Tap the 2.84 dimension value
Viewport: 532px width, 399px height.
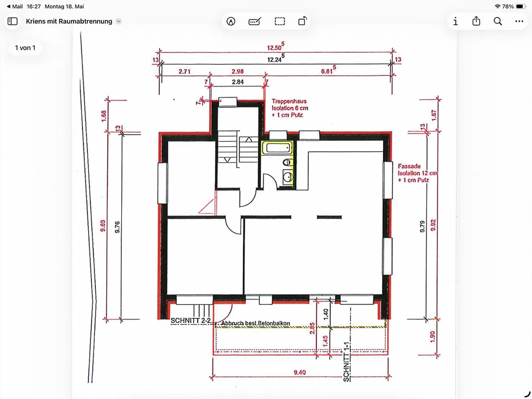[238, 82]
